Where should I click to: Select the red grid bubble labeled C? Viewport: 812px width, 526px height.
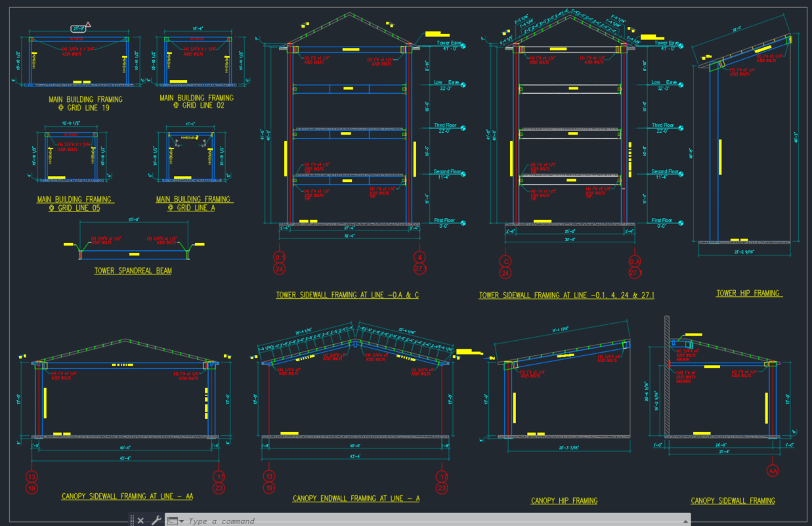pos(505,260)
